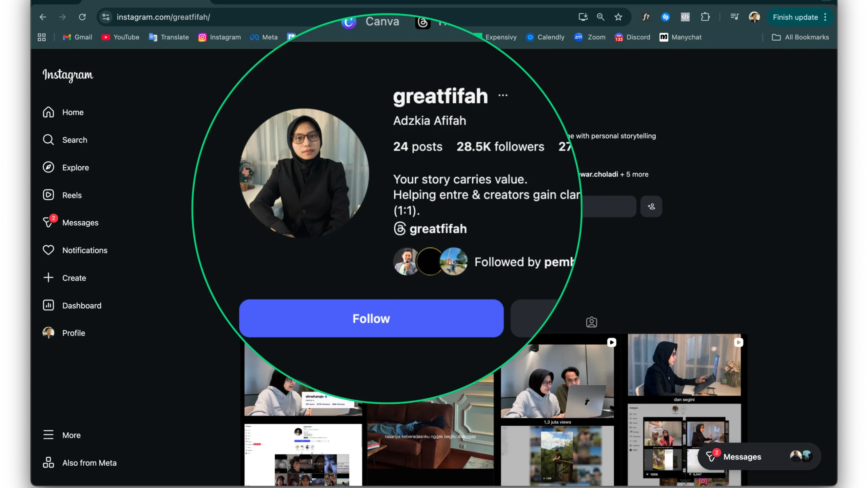Expand the All Bookmarks folder
This screenshot has width=868, height=488.
click(x=801, y=37)
